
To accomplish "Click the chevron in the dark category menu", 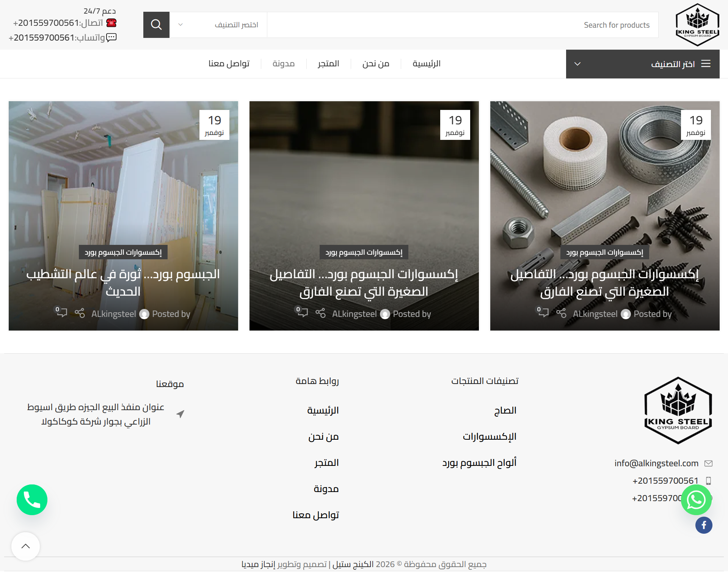I will coord(577,64).
